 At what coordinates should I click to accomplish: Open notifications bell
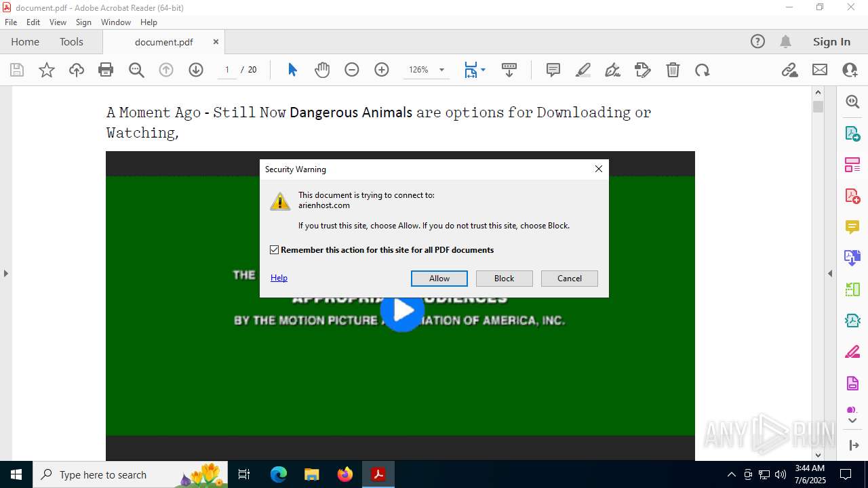click(x=786, y=41)
